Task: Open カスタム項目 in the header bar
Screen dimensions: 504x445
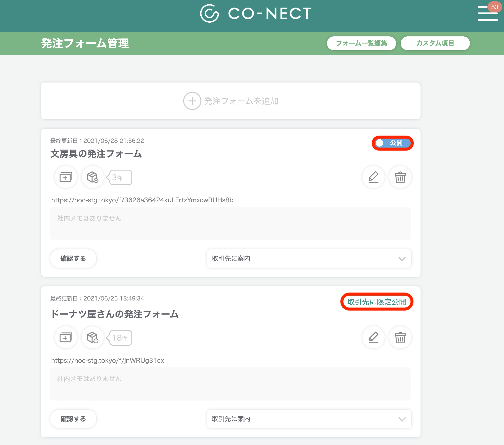Action: 435,43
